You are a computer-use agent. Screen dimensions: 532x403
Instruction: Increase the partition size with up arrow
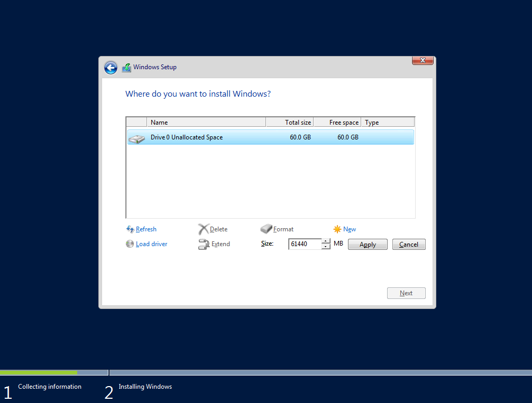[326, 241]
